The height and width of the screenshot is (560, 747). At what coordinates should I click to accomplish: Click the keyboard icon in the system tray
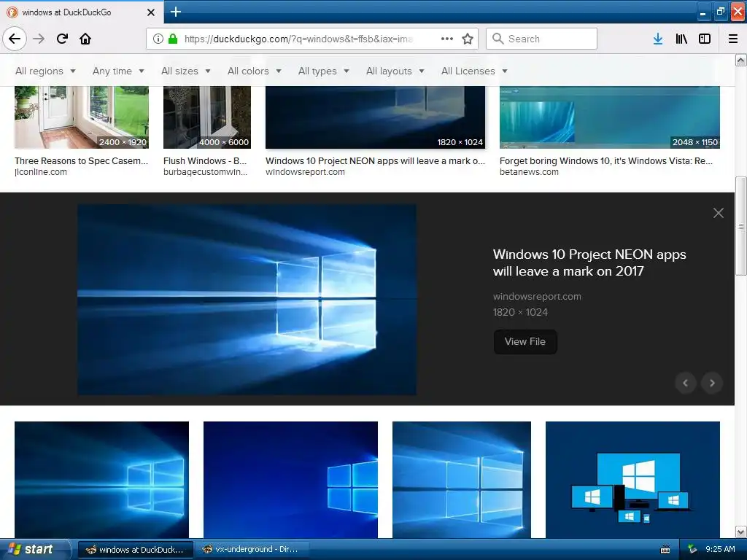(665, 550)
